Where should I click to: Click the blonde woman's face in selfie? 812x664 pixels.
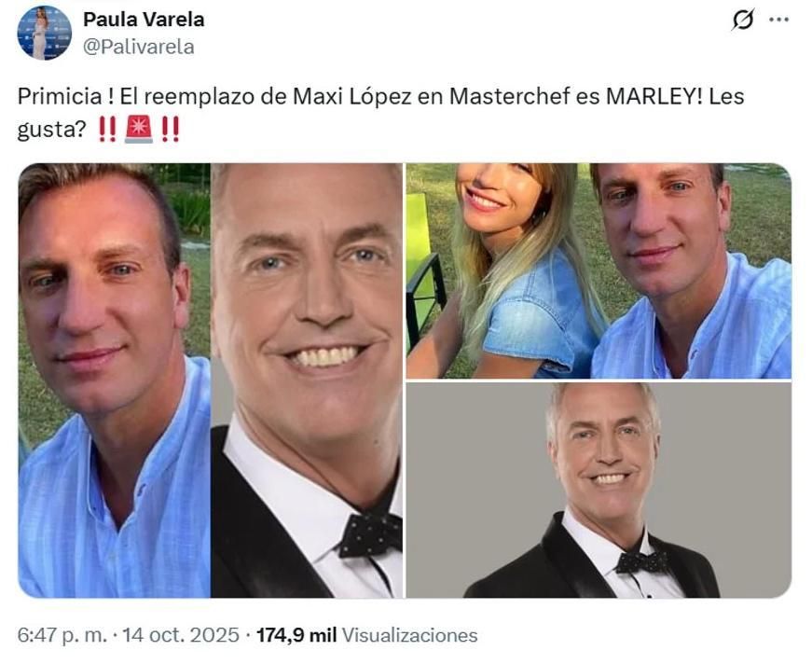pyautogui.click(x=496, y=193)
